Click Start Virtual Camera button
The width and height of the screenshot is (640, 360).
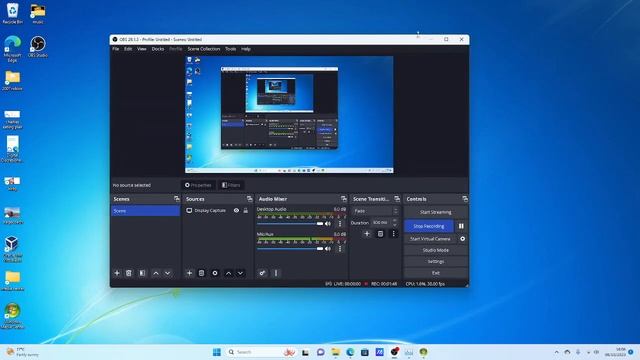tap(430, 239)
